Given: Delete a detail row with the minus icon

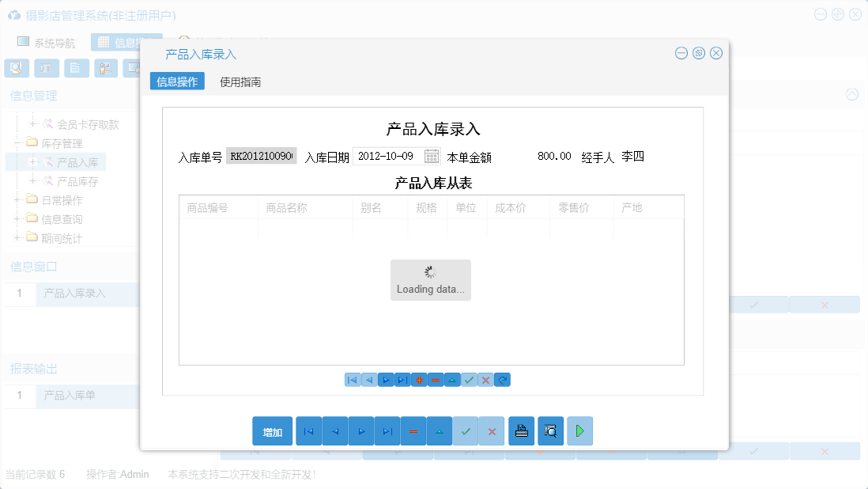Looking at the screenshot, I should click(x=436, y=380).
